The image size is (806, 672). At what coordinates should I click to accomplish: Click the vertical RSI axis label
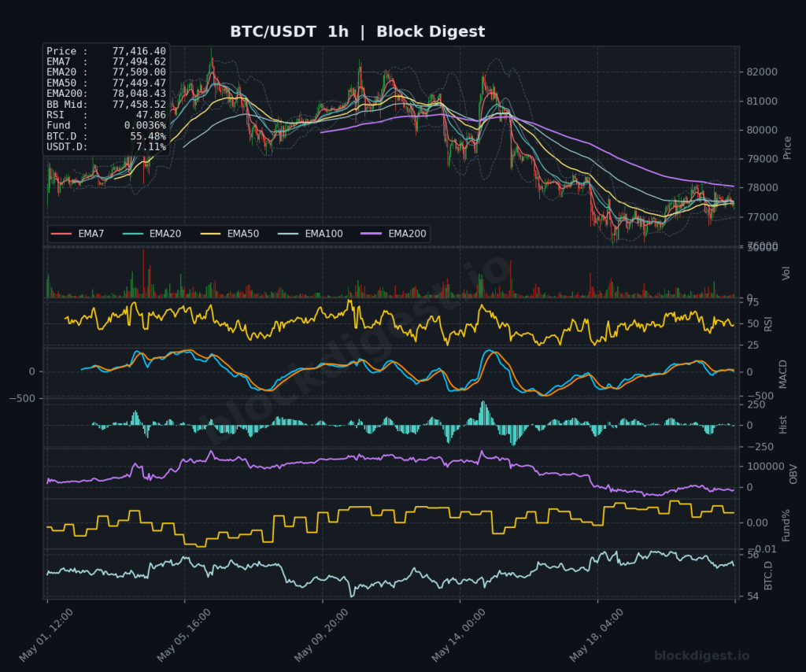(x=768, y=324)
